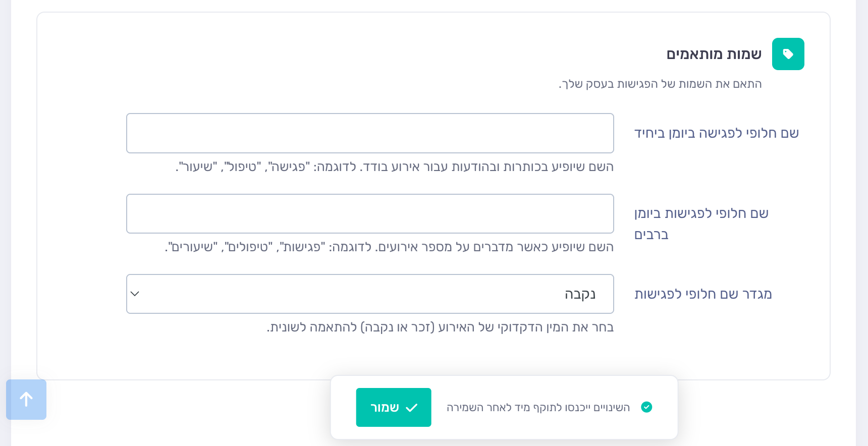The height and width of the screenshot is (446, 868).
Task: Click inside the שם חלופי לפגישה ביחיד field
Action: click(370, 133)
